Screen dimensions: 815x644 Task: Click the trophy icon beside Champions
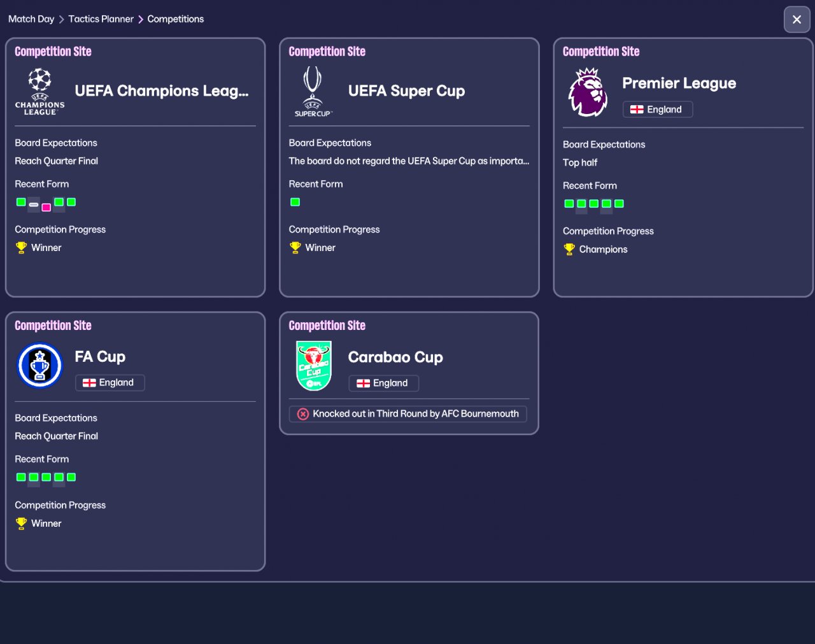(569, 249)
